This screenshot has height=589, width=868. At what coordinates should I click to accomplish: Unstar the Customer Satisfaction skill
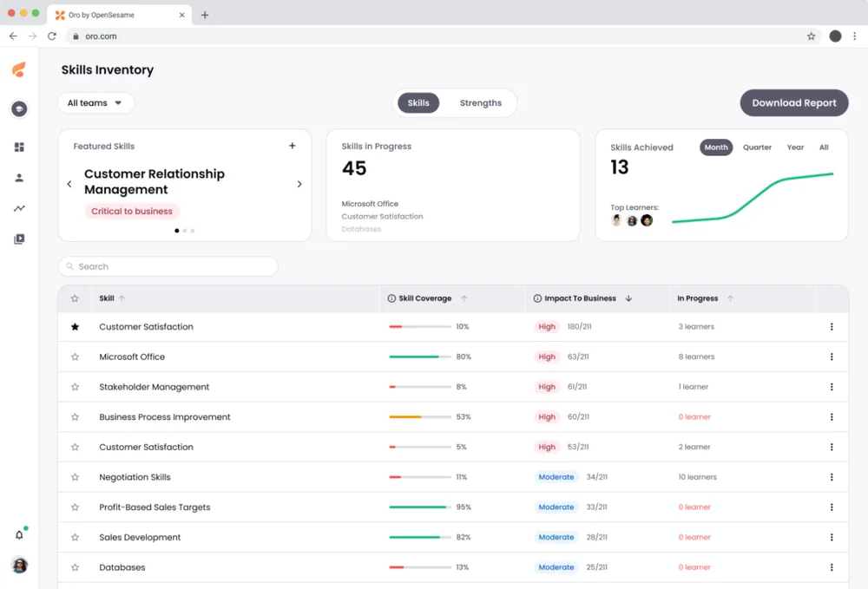[x=75, y=326]
